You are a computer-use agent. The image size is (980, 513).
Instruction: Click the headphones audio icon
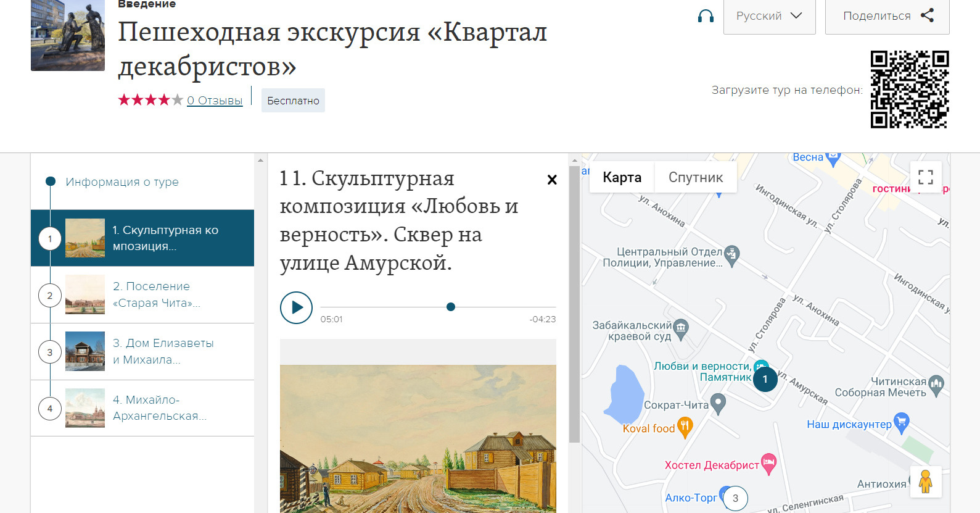point(706,16)
